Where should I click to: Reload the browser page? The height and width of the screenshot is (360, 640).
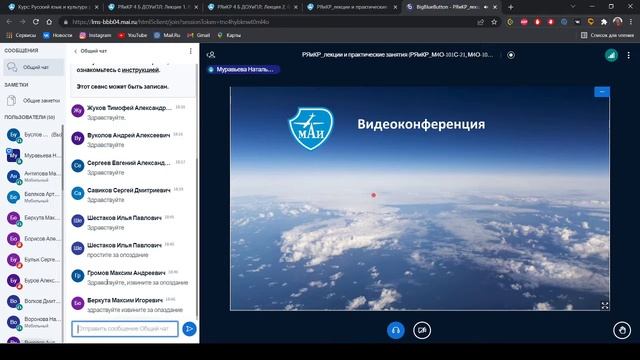(x=36, y=22)
